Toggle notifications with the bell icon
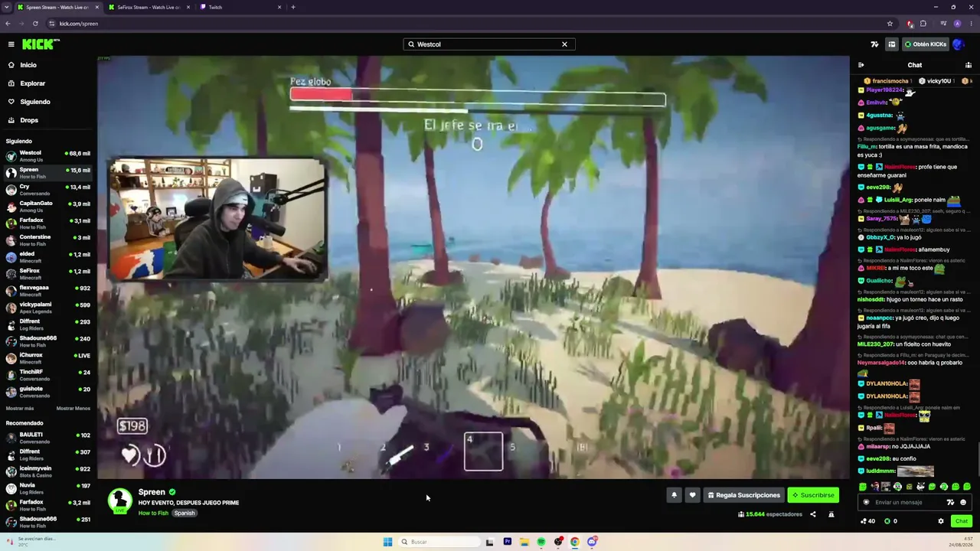 pyautogui.click(x=674, y=495)
